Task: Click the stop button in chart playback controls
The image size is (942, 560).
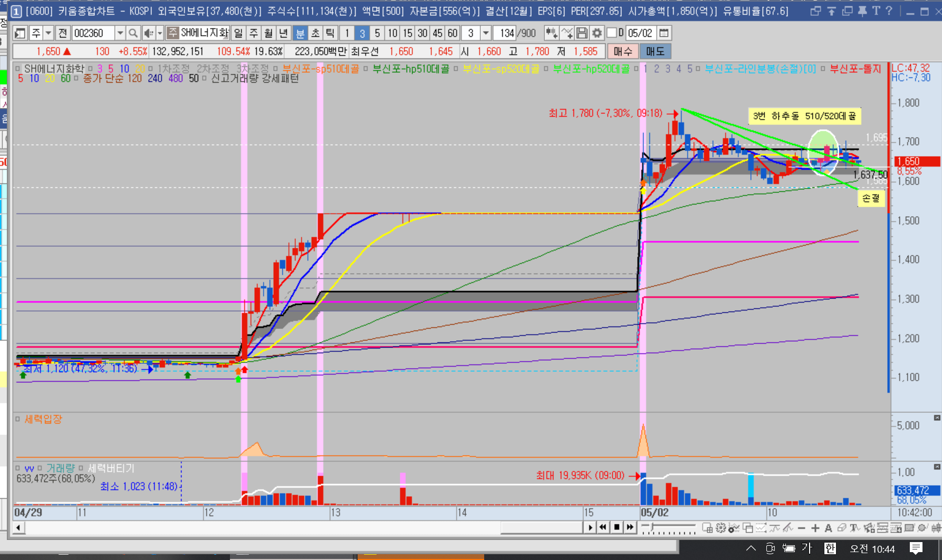Action: pyautogui.click(x=617, y=528)
